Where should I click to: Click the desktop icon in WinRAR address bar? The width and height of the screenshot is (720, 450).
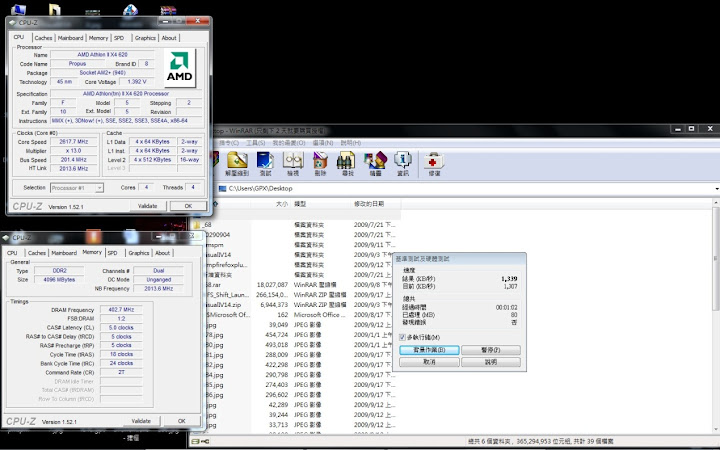tap(223, 188)
